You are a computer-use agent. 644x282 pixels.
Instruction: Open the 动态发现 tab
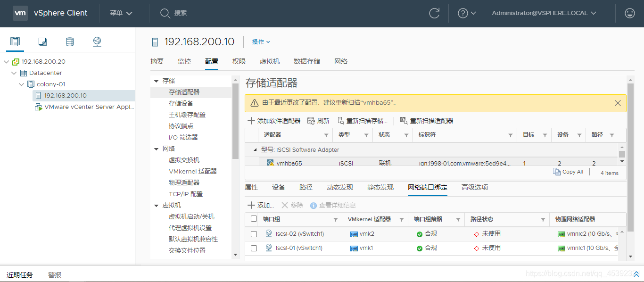pos(340,187)
